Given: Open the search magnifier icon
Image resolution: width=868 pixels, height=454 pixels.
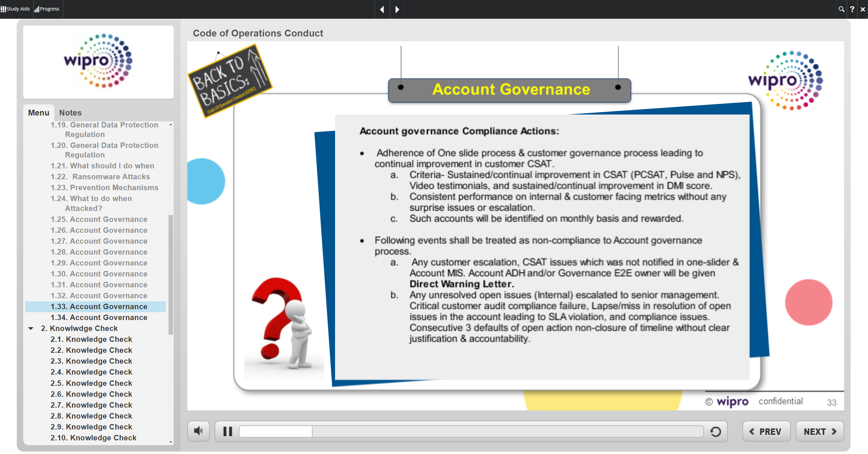Looking at the screenshot, I should pos(841,9).
